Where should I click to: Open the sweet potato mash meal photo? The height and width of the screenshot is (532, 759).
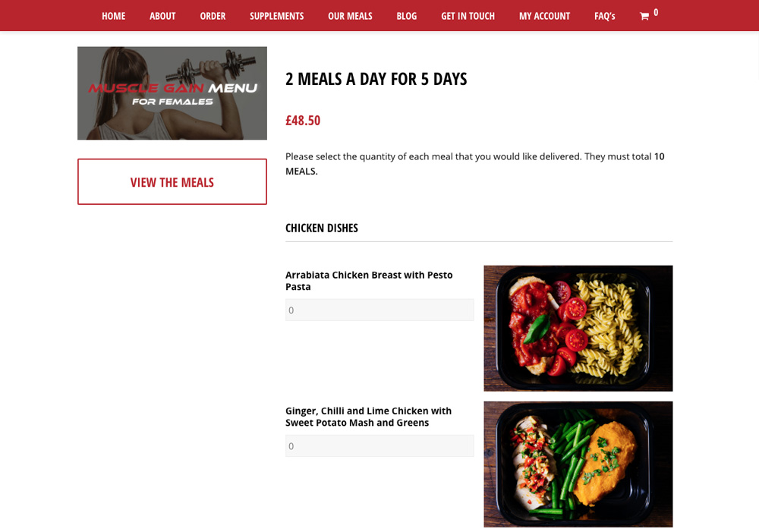point(578,464)
